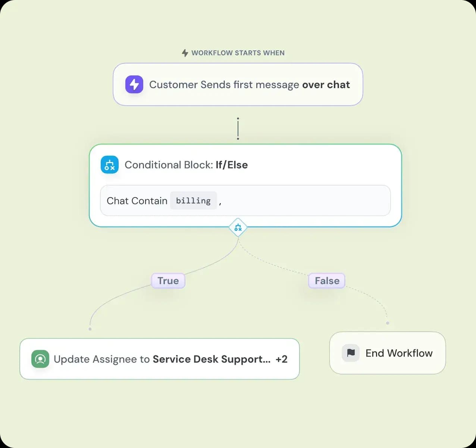Toggle the False branch label
476x448 pixels.
(326, 280)
